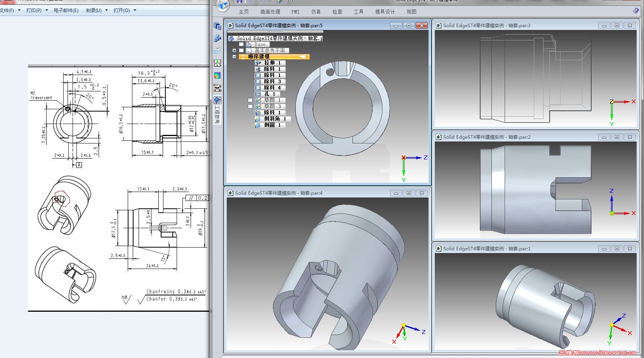This screenshot has height=358, width=644.
Task: Select the 孔 1 hole feature
Action: coord(268,94)
